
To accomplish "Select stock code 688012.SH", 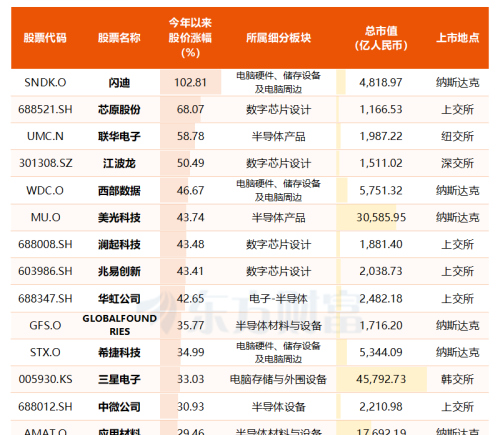I will click(x=45, y=407).
